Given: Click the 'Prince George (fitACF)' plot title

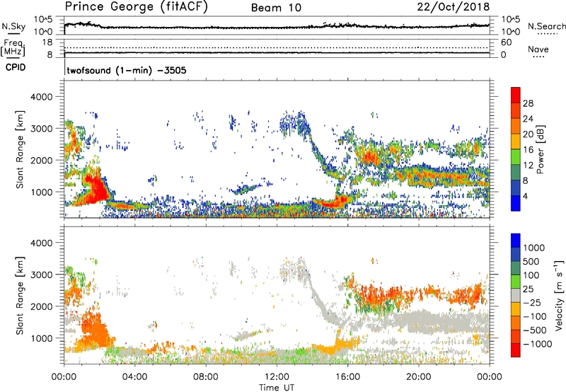Looking at the screenshot, I should coord(137,6).
